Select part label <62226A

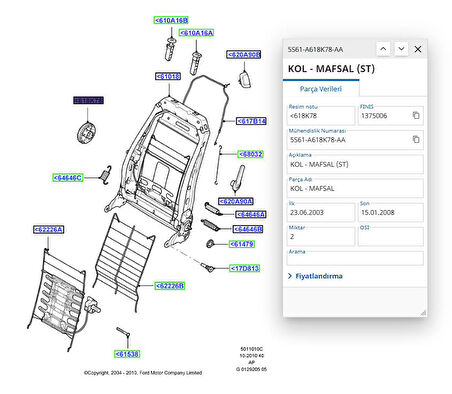pyautogui.click(x=49, y=229)
